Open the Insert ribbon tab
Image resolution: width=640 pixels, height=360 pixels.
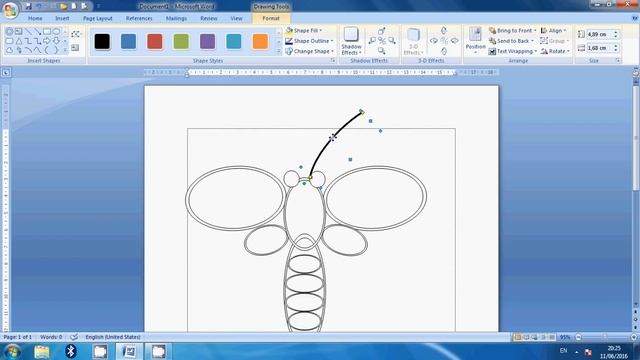click(62, 18)
